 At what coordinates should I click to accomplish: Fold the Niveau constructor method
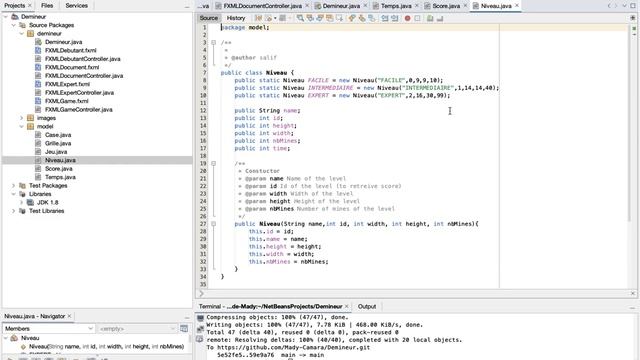pyautogui.click(x=213, y=224)
